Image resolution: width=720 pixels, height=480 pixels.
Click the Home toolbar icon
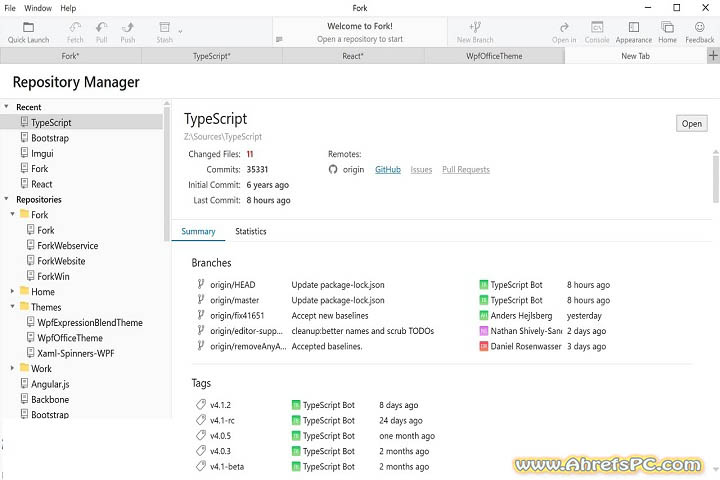[667, 27]
